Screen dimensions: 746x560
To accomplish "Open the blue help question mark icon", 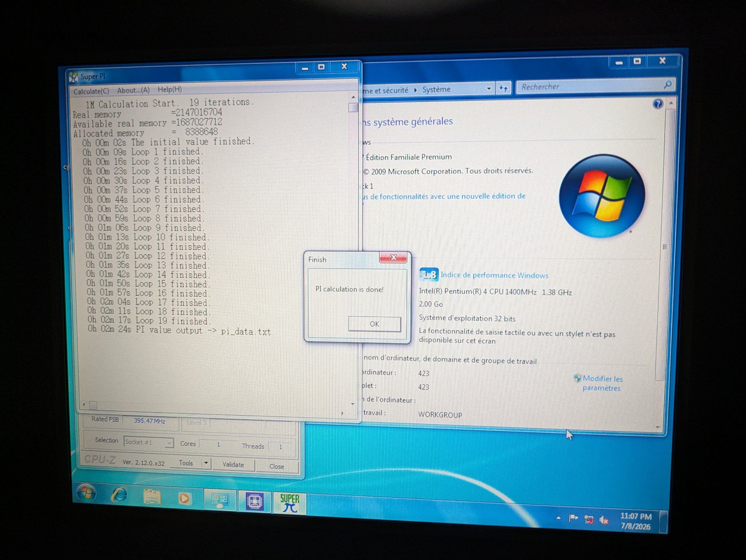I will click(x=658, y=104).
